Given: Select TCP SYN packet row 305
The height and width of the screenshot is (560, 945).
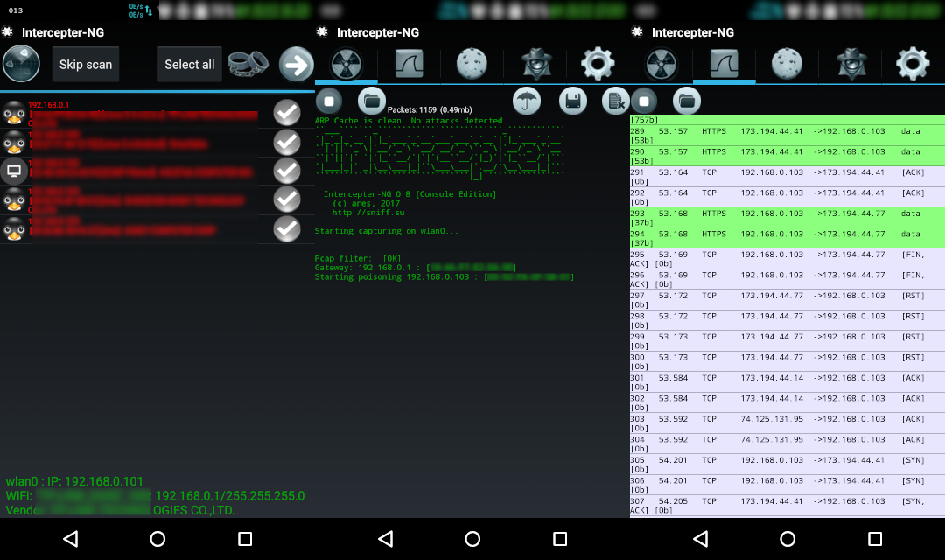Looking at the screenshot, I should click(x=787, y=464).
